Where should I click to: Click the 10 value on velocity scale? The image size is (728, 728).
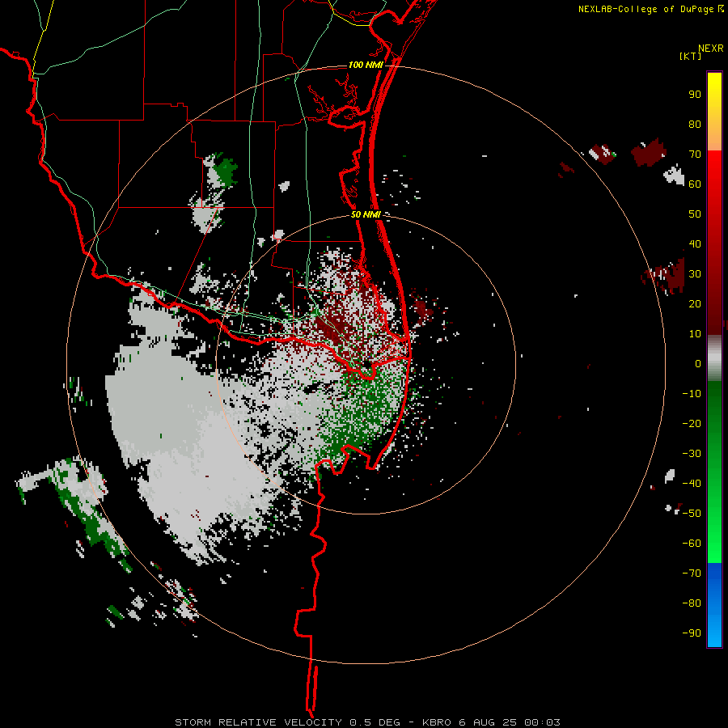click(695, 334)
